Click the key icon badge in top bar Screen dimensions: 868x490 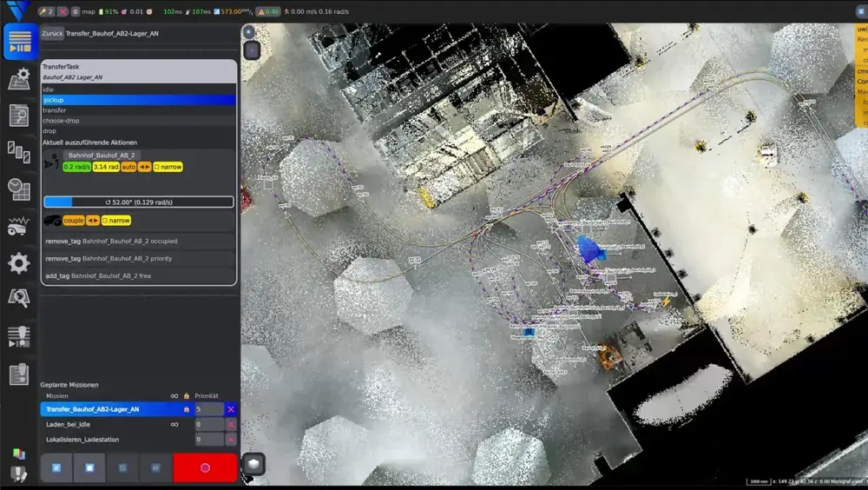pyautogui.click(x=45, y=11)
